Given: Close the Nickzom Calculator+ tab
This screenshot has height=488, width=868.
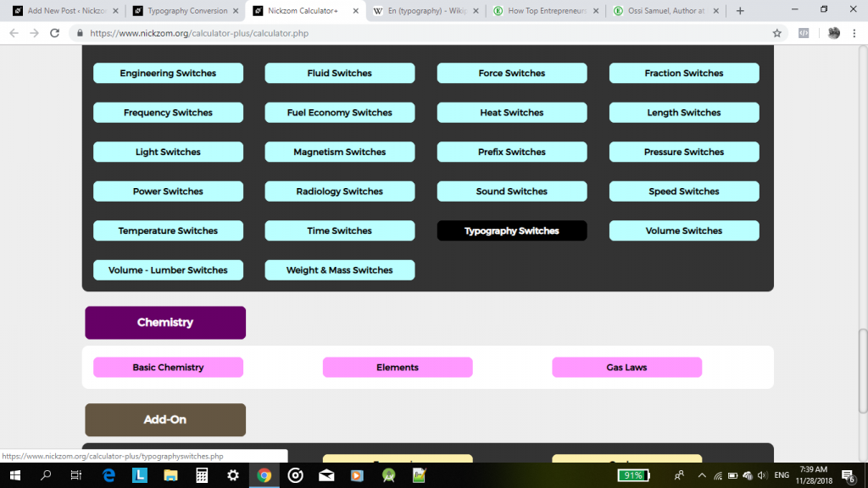Looking at the screenshot, I should tap(355, 10).
